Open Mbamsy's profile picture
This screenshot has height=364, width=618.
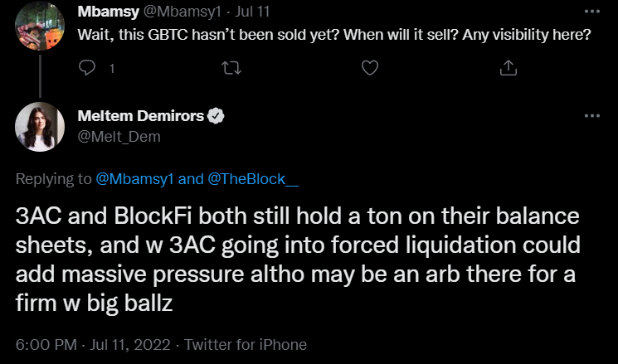point(41,27)
